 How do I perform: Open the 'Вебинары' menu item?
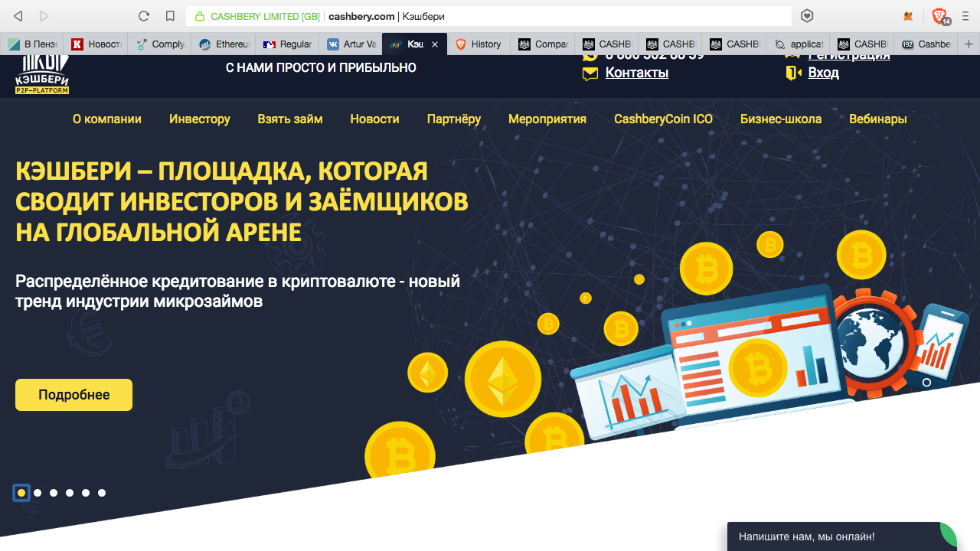tap(878, 119)
